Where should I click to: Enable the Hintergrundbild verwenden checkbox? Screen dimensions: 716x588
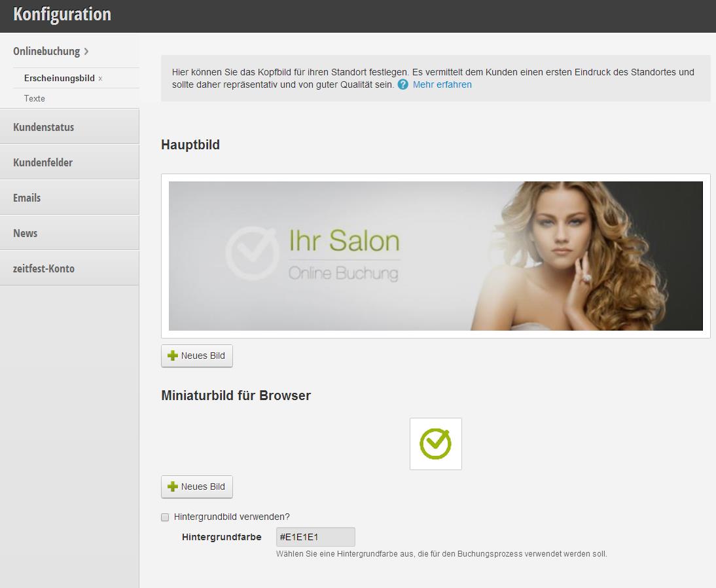click(165, 517)
